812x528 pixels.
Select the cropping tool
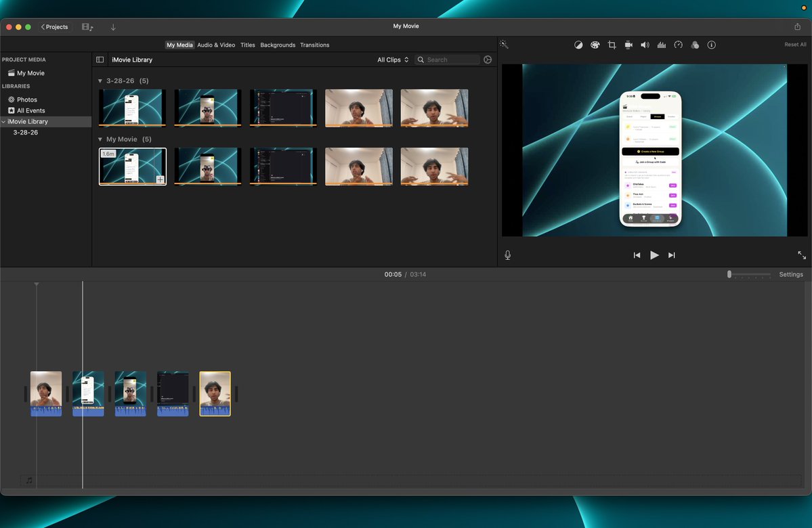pyautogui.click(x=612, y=45)
